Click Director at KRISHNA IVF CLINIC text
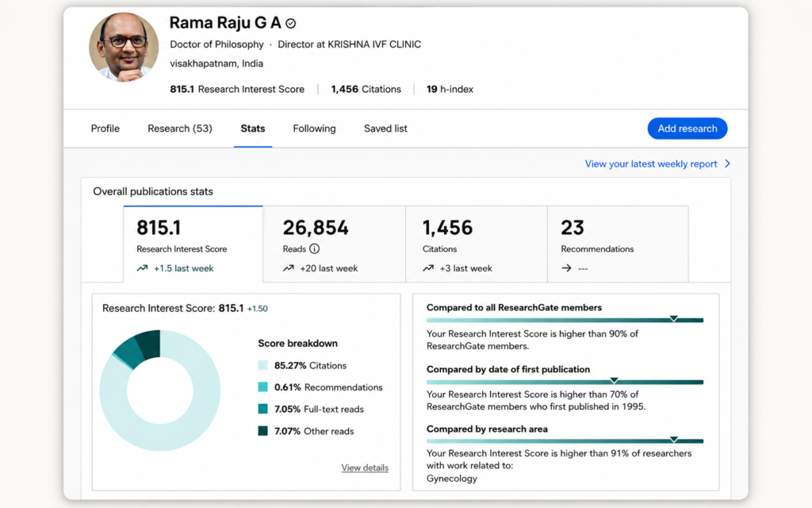This screenshot has height=508, width=812. 349,44
